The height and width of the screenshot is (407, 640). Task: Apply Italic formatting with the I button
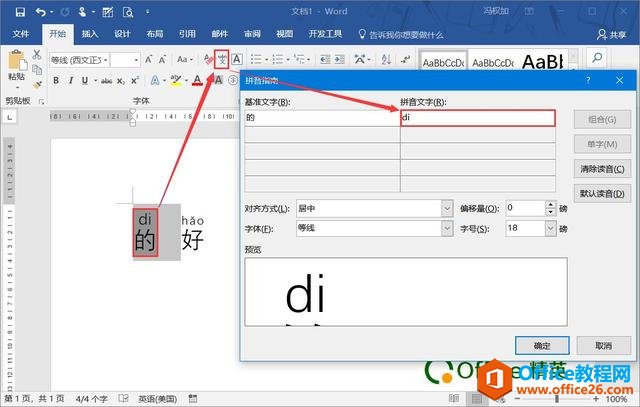click(71, 81)
